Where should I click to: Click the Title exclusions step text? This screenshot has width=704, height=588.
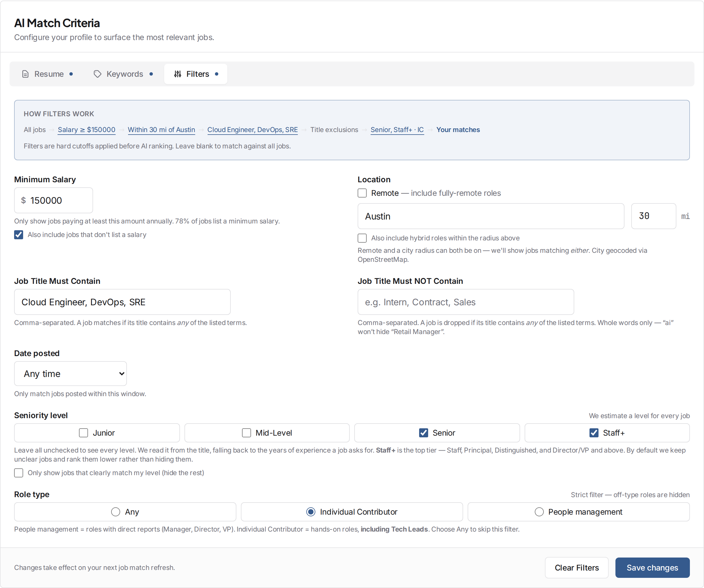334,130
